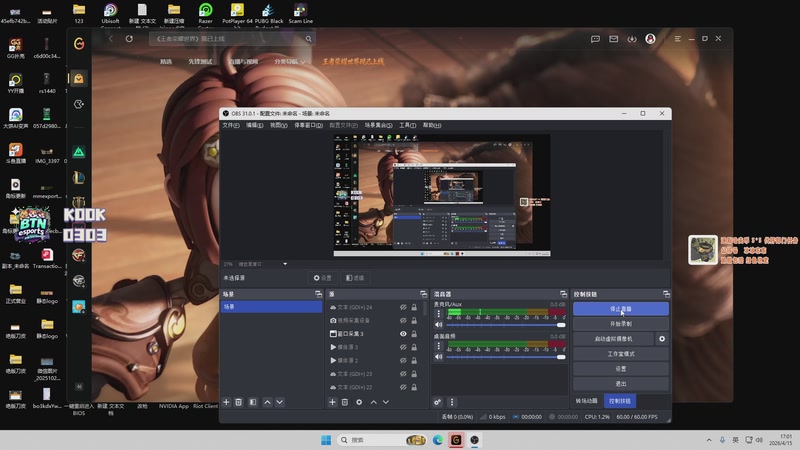Switch to 转场动画 tab
This screenshot has width=800, height=450.
587,401
